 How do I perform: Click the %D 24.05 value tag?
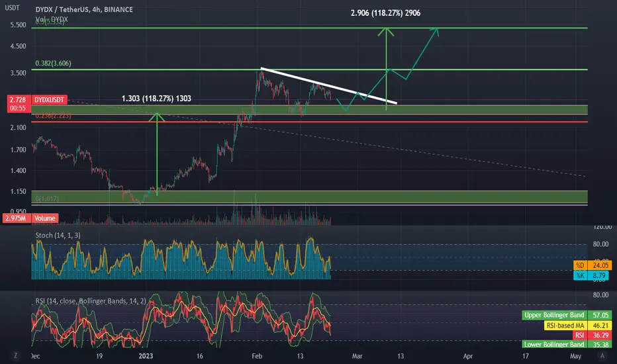pyautogui.click(x=593, y=265)
